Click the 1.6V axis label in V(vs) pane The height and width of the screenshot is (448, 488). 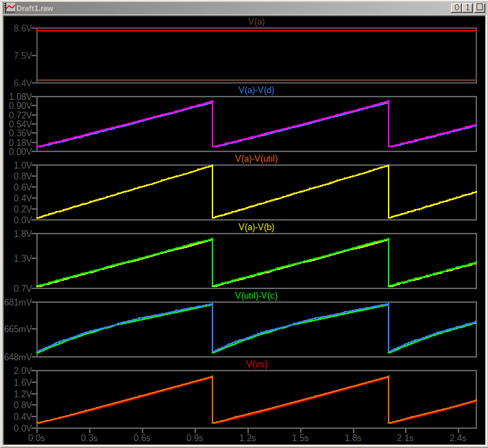pyautogui.click(x=23, y=382)
